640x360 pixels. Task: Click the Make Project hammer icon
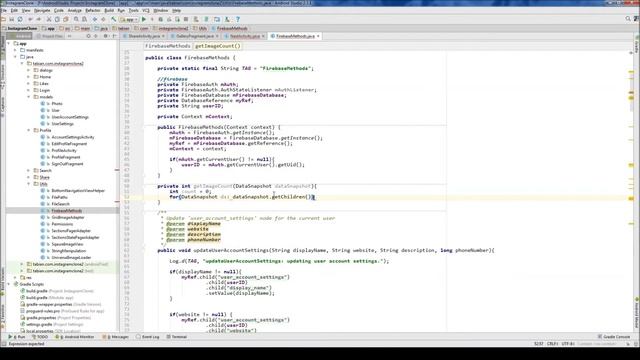click(113, 19)
